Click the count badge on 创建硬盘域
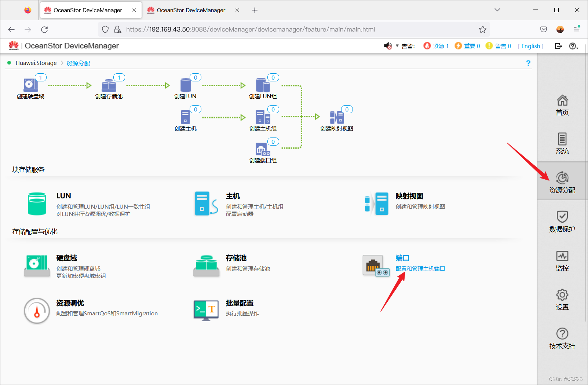This screenshot has width=588, height=385. pos(41,77)
